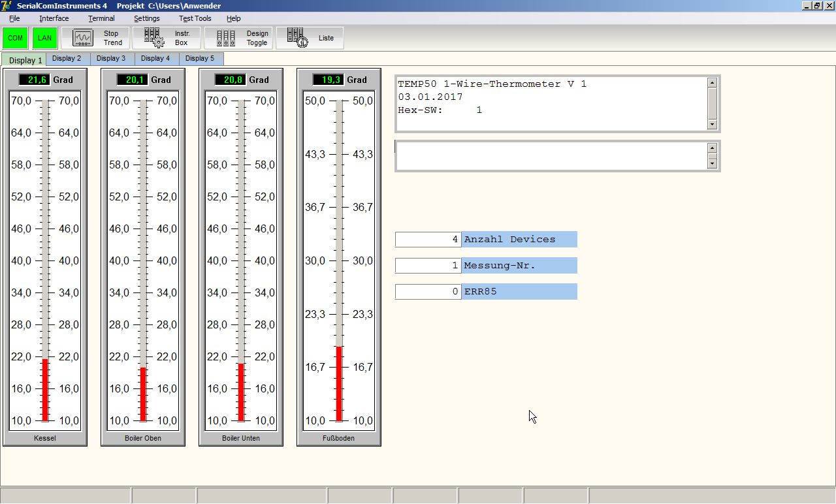This screenshot has height=504, width=836.
Task: Click the ERR85 label
Action: (x=519, y=292)
